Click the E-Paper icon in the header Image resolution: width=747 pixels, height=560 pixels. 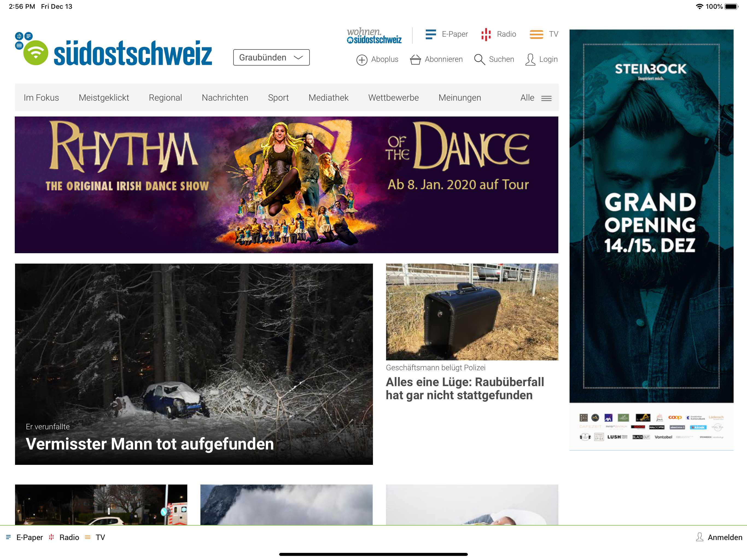click(x=431, y=34)
